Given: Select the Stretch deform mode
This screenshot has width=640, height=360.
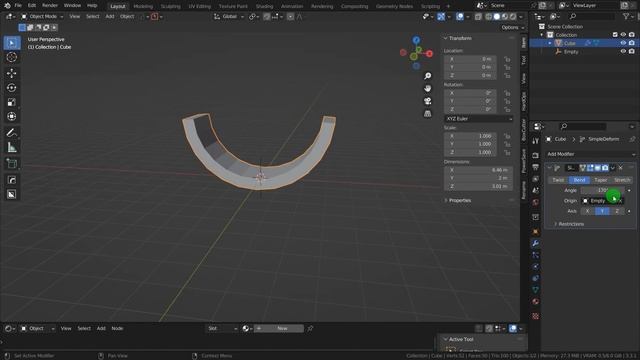Looking at the screenshot, I should (x=622, y=180).
